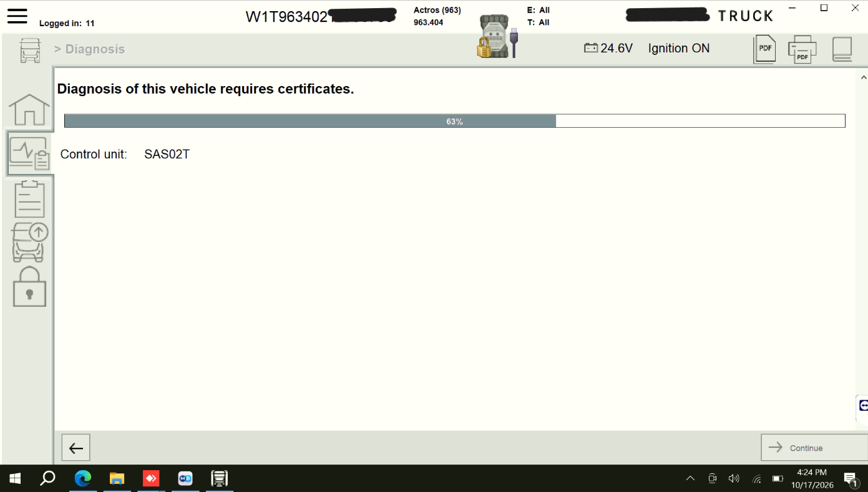Click the Meet Now camera tray icon

(x=712, y=478)
